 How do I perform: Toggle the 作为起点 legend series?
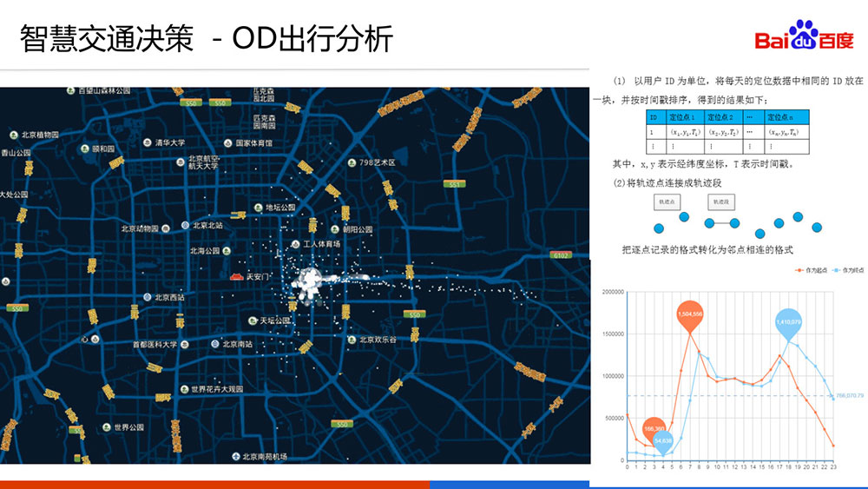click(811, 270)
